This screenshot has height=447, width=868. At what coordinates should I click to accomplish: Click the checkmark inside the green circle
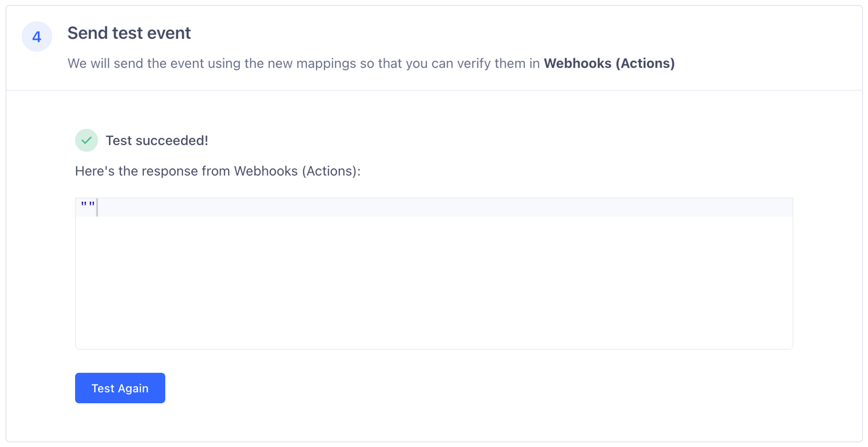point(86,140)
